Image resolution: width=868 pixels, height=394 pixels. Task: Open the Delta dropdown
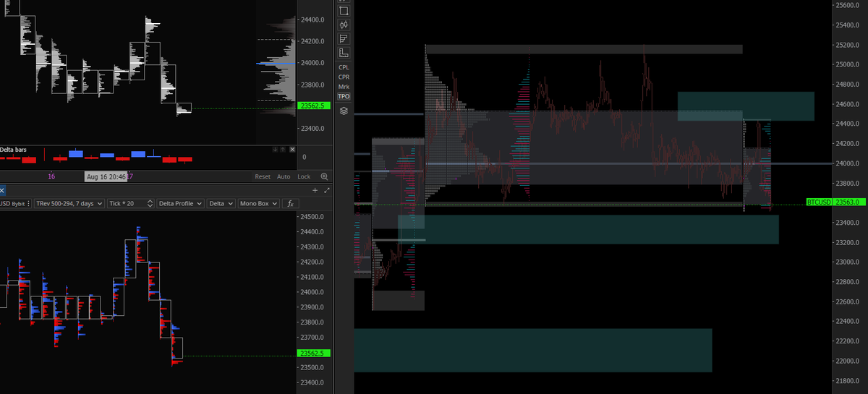point(221,204)
